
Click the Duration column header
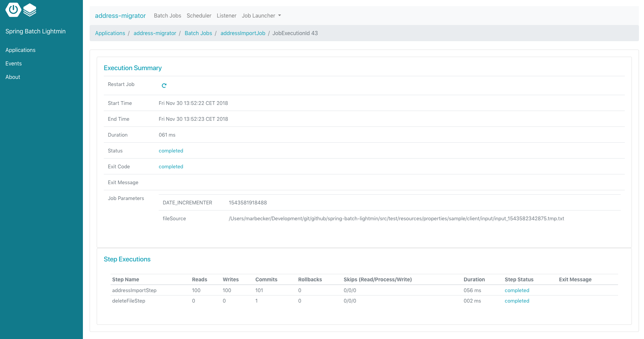click(474, 280)
